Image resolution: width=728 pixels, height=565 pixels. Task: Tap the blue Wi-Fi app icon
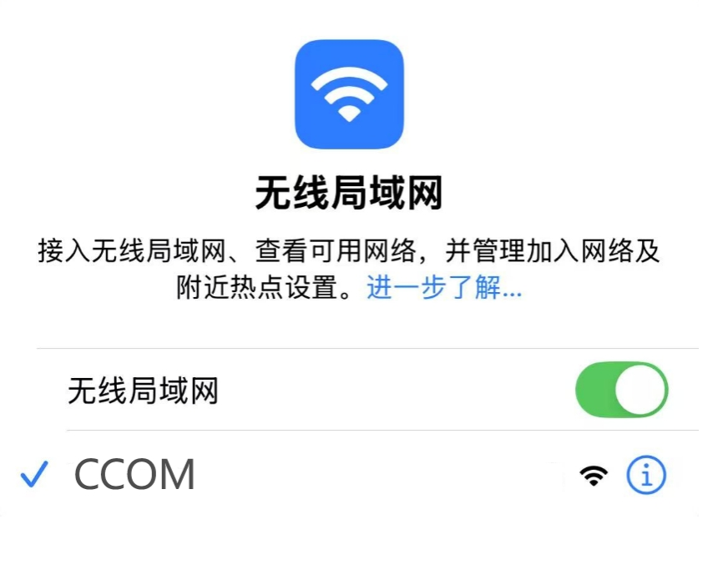349,94
